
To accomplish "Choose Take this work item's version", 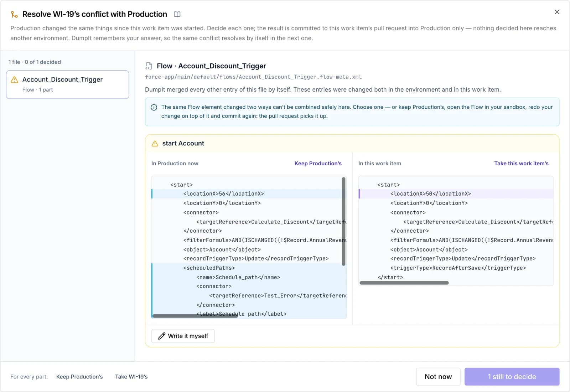I will click(521, 163).
